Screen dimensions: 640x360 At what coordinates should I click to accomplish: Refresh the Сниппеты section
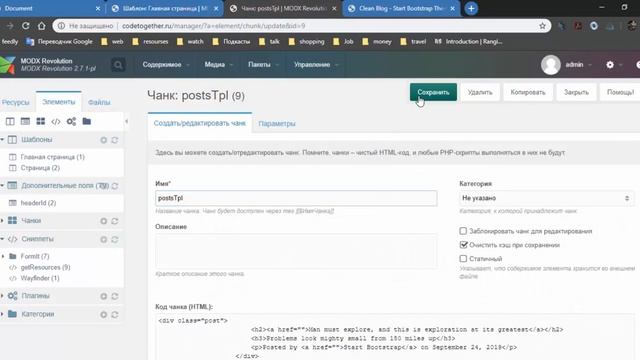coord(115,239)
